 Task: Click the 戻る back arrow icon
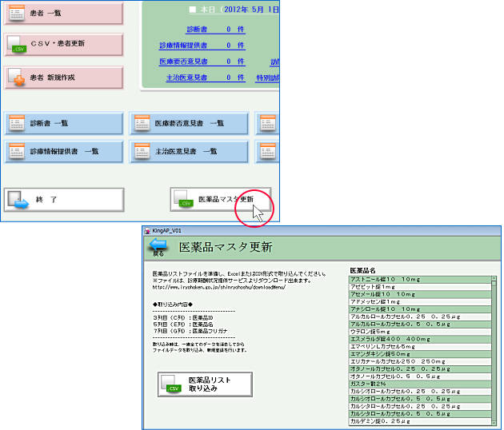point(158,245)
